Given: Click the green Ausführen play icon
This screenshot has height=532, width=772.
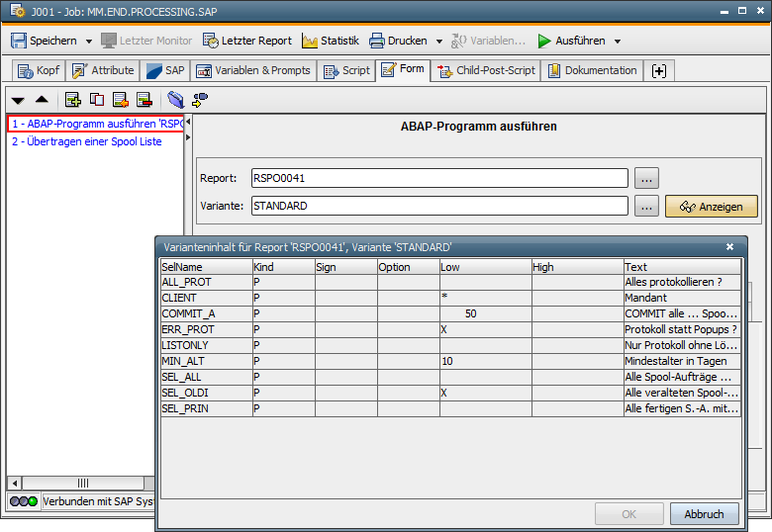Looking at the screenshot, I should [544, 41].
